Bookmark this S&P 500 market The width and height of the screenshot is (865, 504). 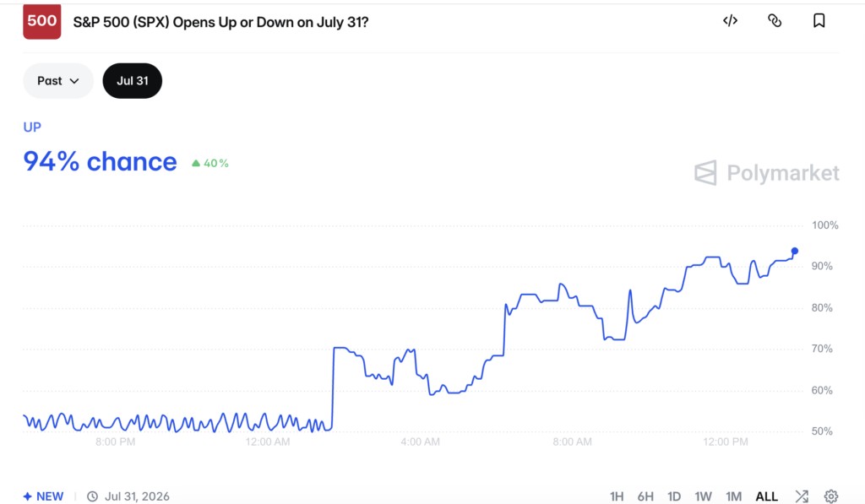(x=819, y=21)
